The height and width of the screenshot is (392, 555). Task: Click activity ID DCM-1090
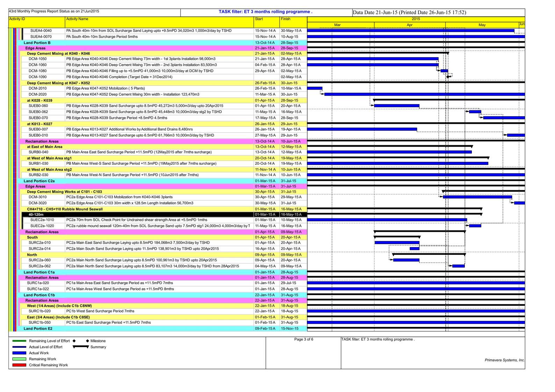37,77
